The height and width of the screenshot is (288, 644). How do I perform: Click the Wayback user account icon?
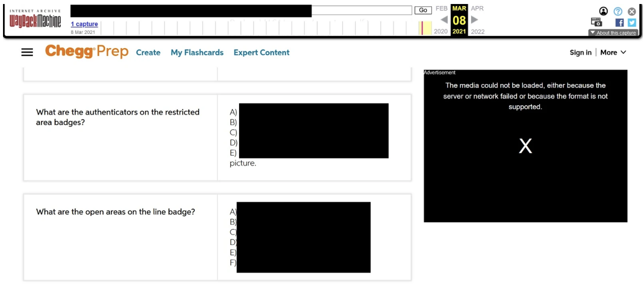(x=603, y=11)
